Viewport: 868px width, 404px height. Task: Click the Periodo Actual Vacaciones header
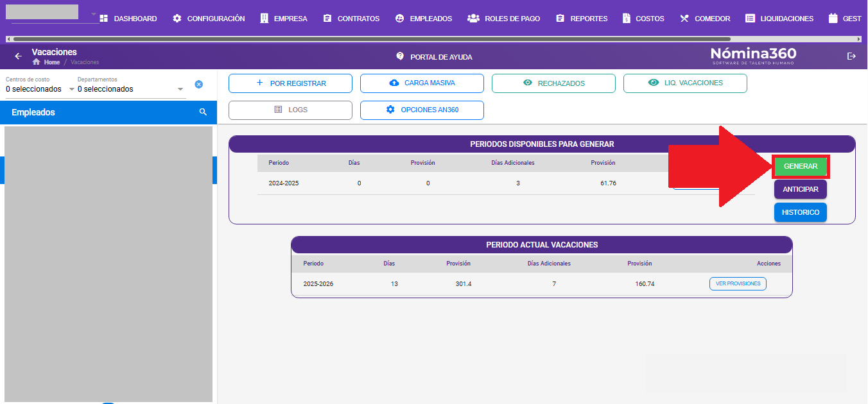[x=542, y=245]
